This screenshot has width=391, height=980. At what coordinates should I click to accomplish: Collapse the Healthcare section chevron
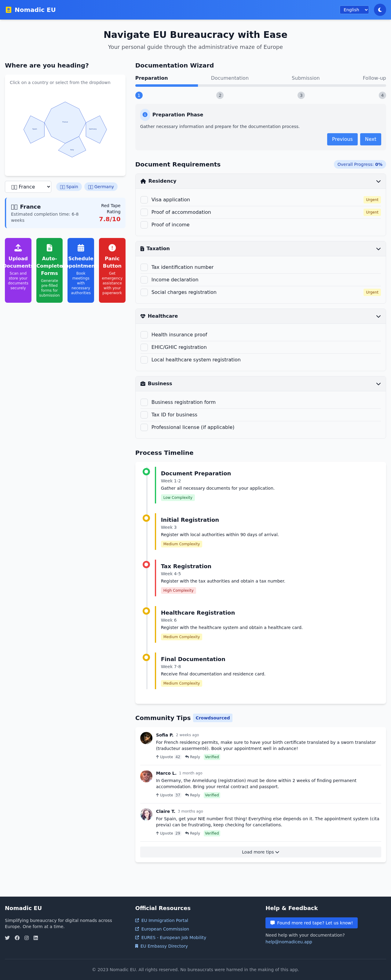[378, 316]
